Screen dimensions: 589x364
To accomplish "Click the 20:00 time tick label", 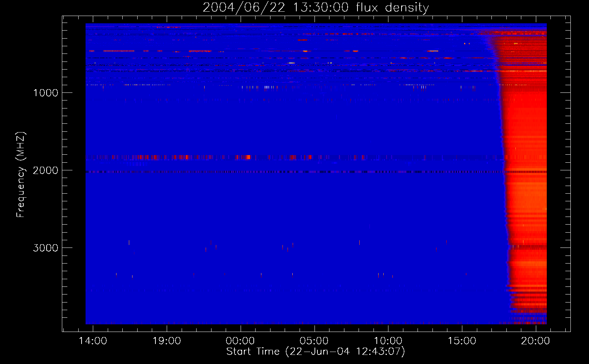I will click(535, 341).
